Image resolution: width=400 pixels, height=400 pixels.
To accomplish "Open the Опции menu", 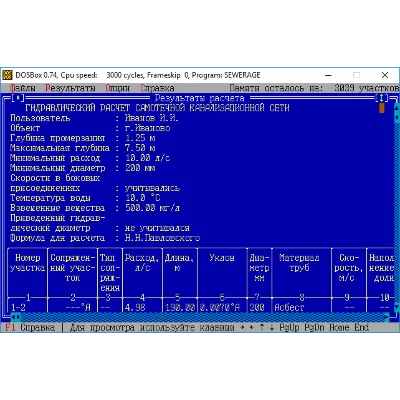I will 117,88.
